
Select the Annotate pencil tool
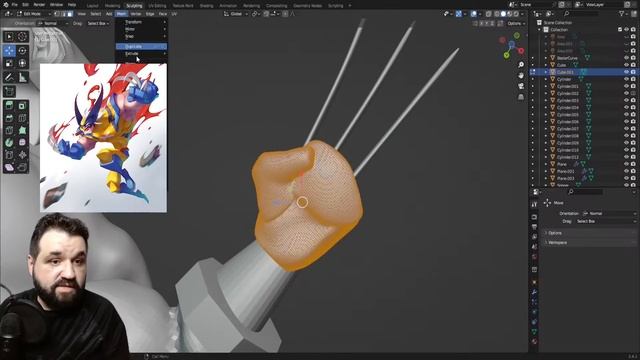click(x=9, y=77)
